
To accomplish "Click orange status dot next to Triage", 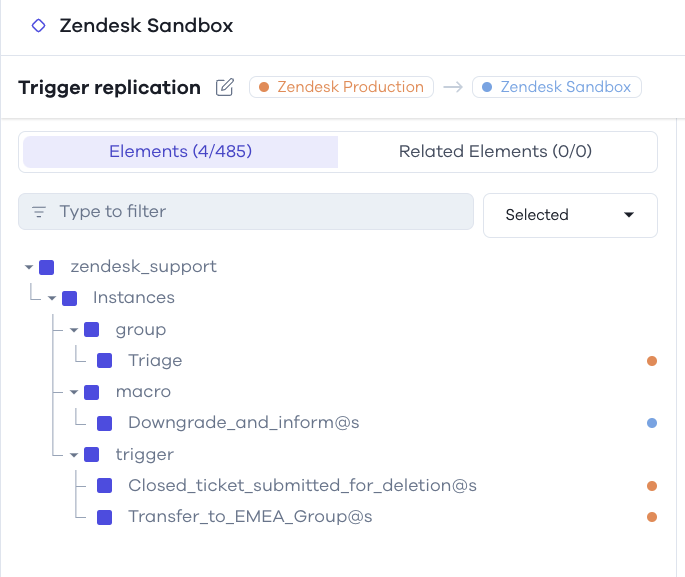I will coord(652,361).
